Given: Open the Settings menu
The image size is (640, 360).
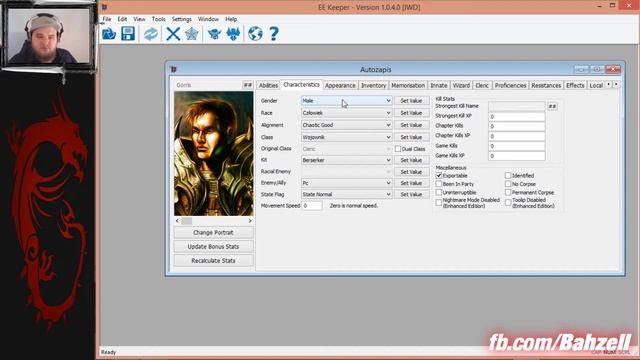Looking at the screenshot, I should click(182, 19).
